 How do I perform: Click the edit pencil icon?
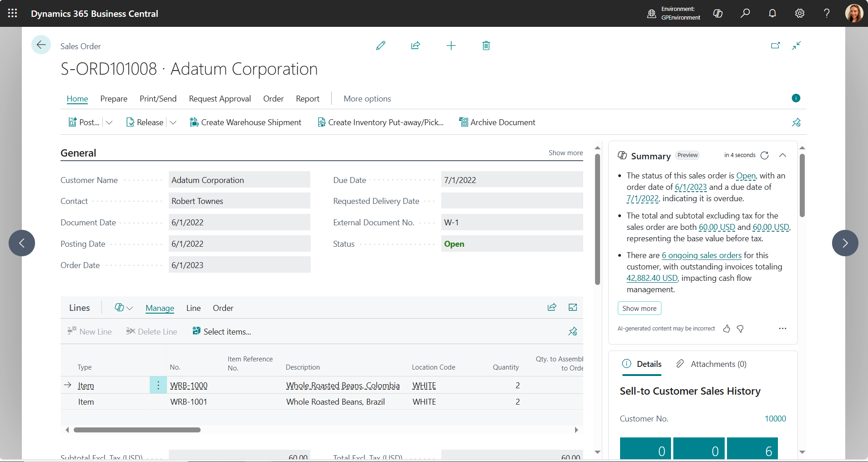[x=381, y=46]
